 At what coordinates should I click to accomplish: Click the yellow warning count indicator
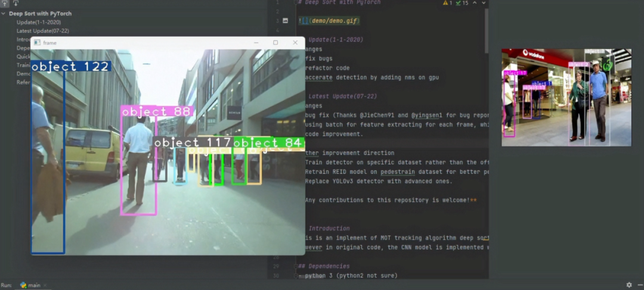tap(447, 3)
